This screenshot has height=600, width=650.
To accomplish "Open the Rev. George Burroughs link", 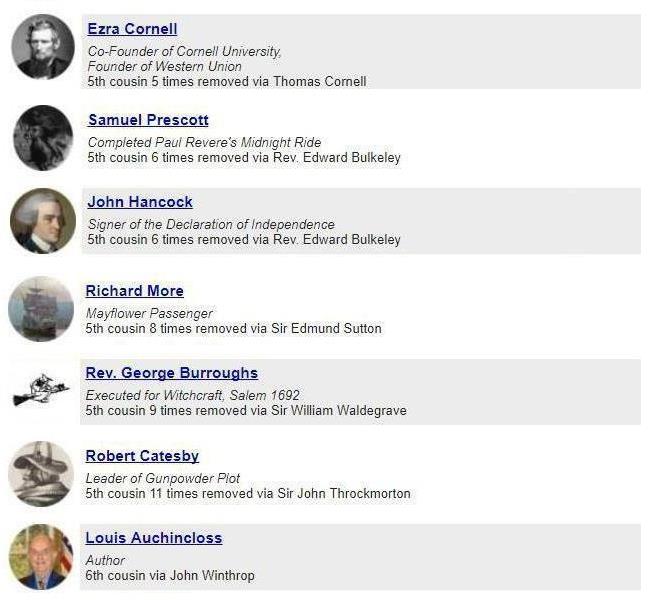I will pyautogui.click(x=172, y=373).
